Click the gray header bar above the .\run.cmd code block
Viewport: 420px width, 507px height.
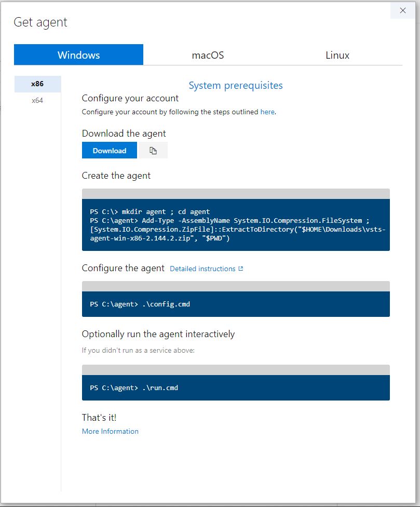[236, 370]
